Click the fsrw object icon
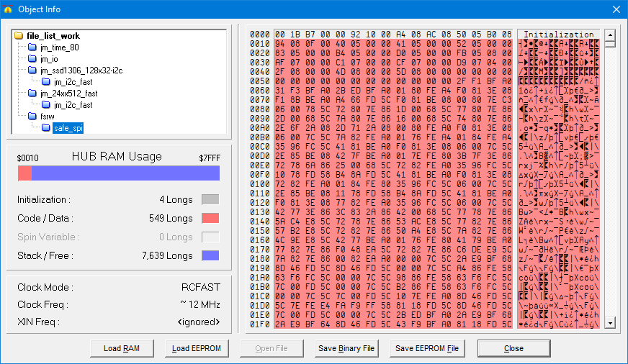Screen dimensions: 628x364 pyautogui.click(x=32, y=116)
